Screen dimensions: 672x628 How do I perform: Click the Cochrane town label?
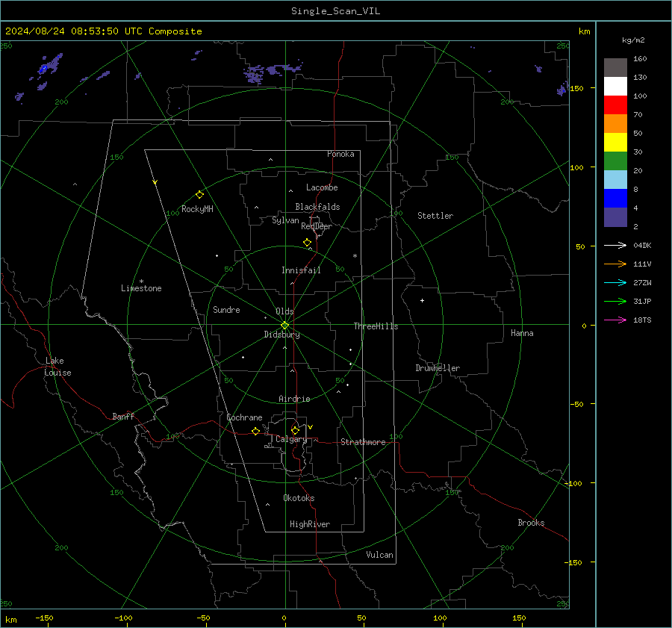244,417
